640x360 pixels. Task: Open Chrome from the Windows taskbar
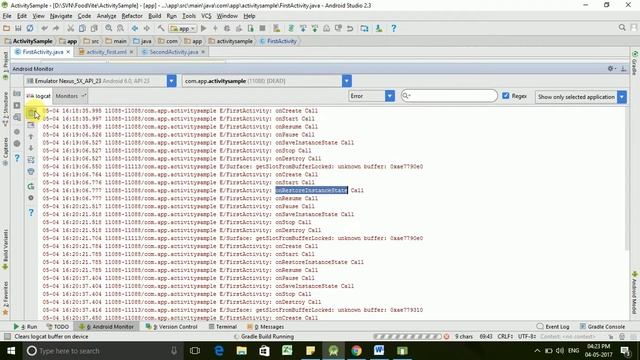(x=356, y=351)
